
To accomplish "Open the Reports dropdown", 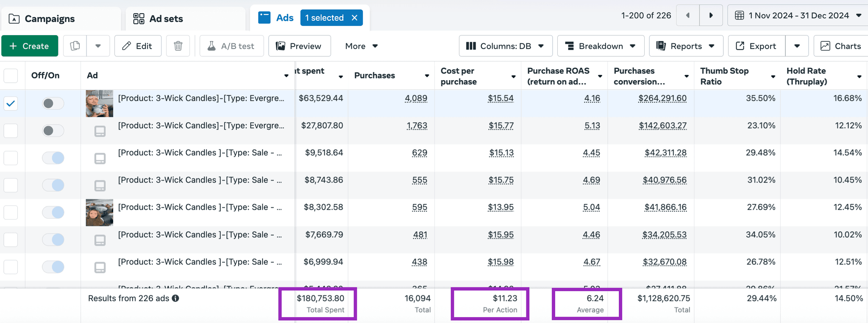I will 686,46.
